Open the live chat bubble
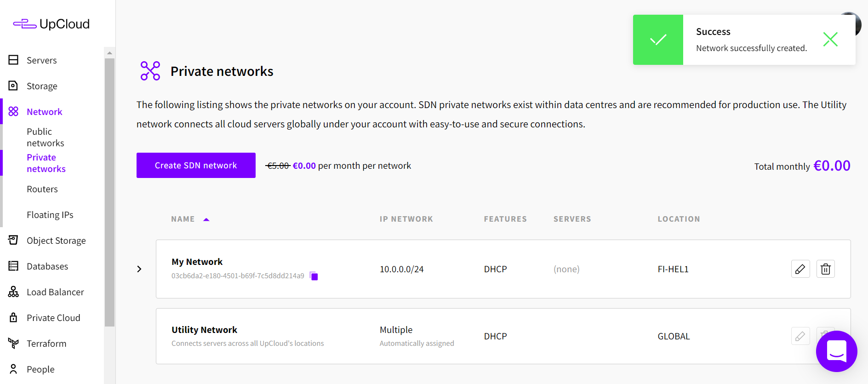 837,351
